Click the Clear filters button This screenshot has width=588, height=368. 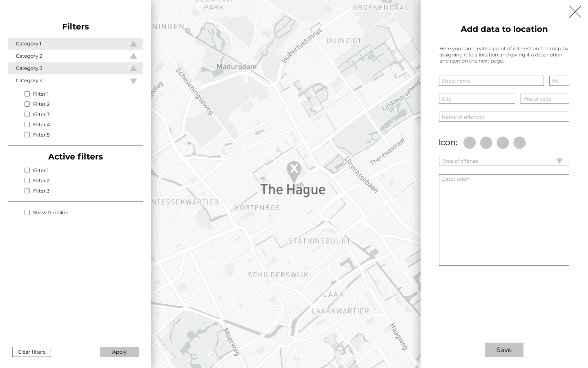(x=31, y=352)
